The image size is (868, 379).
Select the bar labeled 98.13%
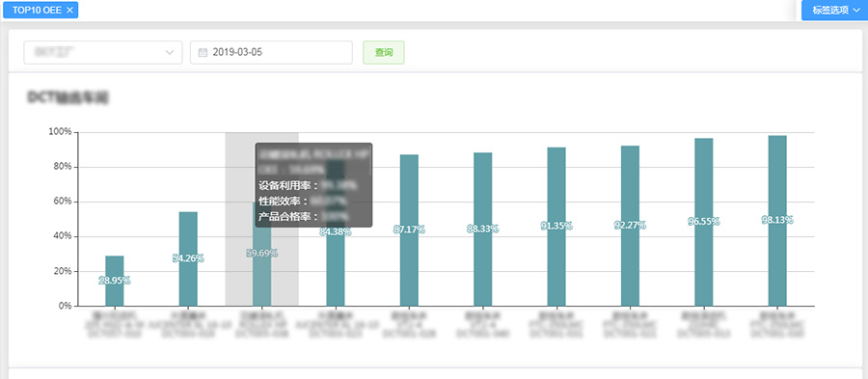coord(777,221)
